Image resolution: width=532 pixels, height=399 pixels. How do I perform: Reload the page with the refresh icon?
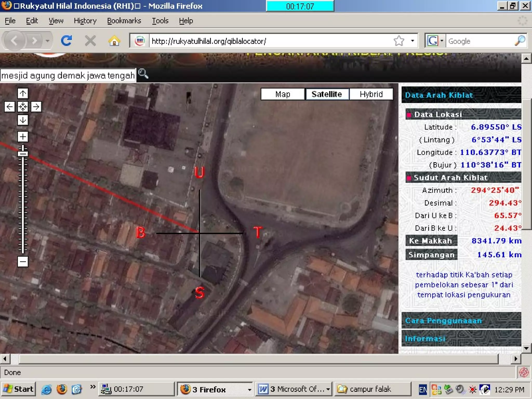click(66, 41)
